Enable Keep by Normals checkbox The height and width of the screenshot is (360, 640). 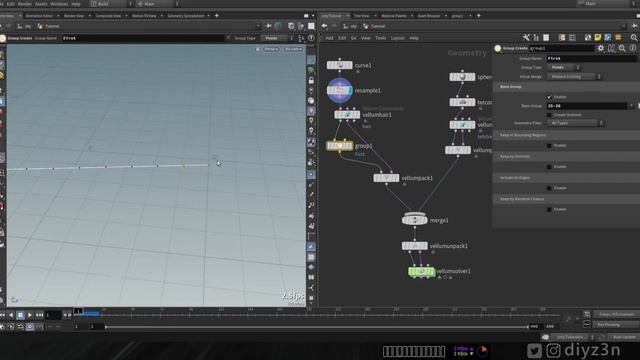[549, 167]
